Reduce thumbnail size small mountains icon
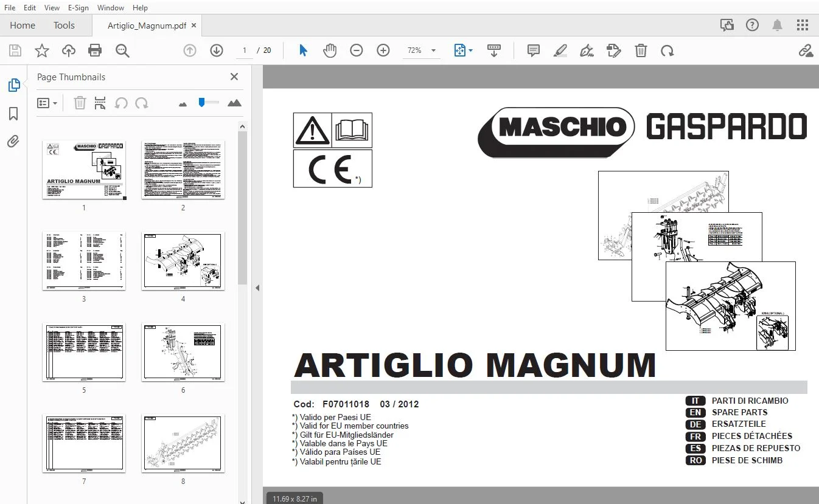This screenshot has height=504, width=819. 183,104
